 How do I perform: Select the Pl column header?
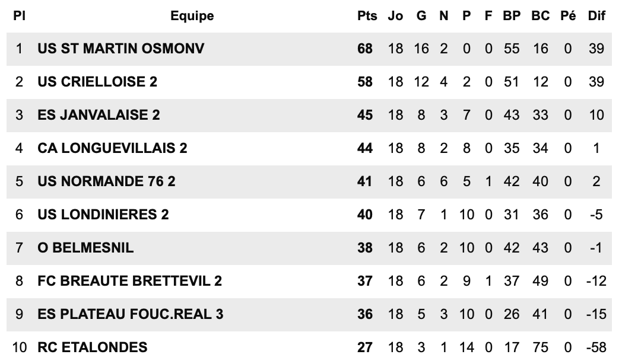click(19, 16)
